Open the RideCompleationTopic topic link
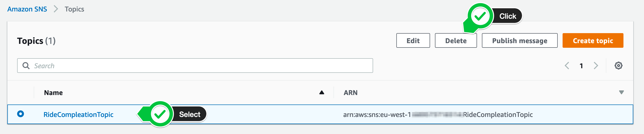This screenshot has height=134, width=644. tap(78, 114)
